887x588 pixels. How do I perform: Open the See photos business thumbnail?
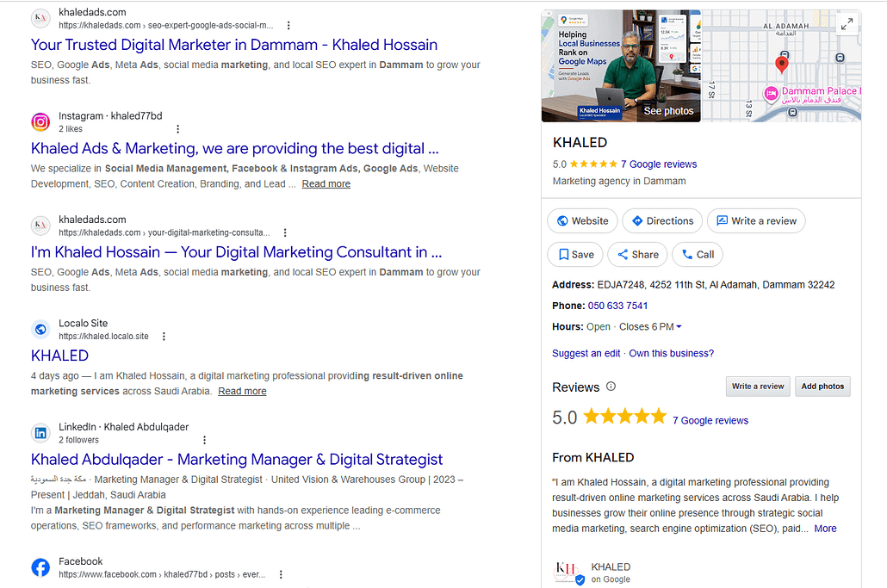[621, 65]
